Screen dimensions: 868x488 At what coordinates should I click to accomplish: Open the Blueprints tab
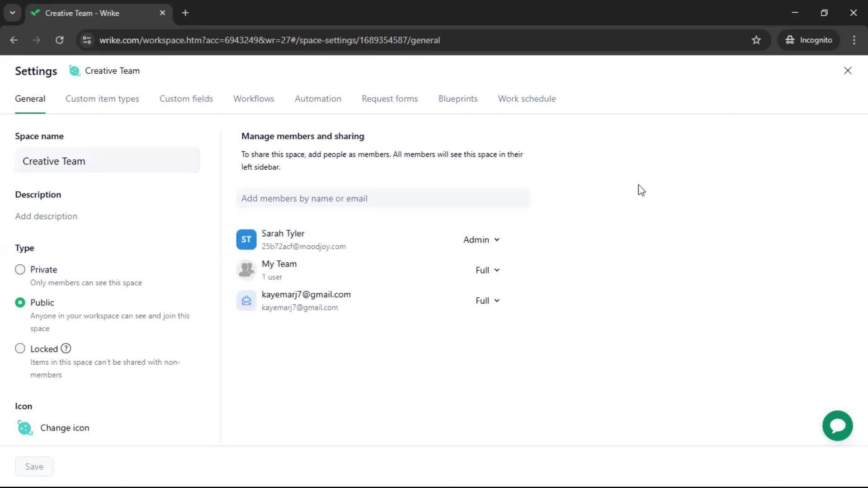coord(458,99)
